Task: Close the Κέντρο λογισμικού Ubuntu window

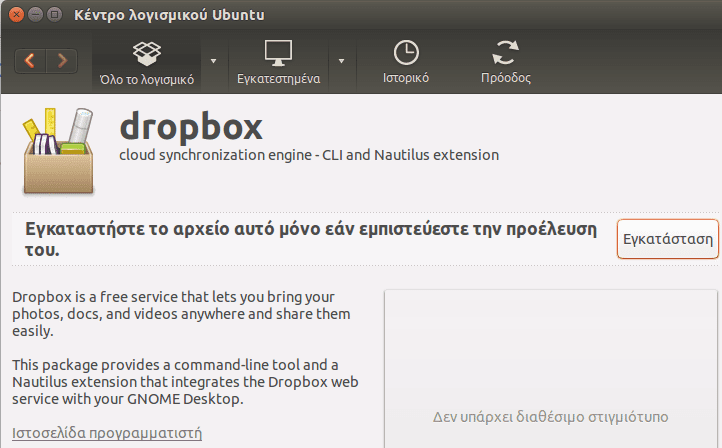Action: [x=16, y=15]
